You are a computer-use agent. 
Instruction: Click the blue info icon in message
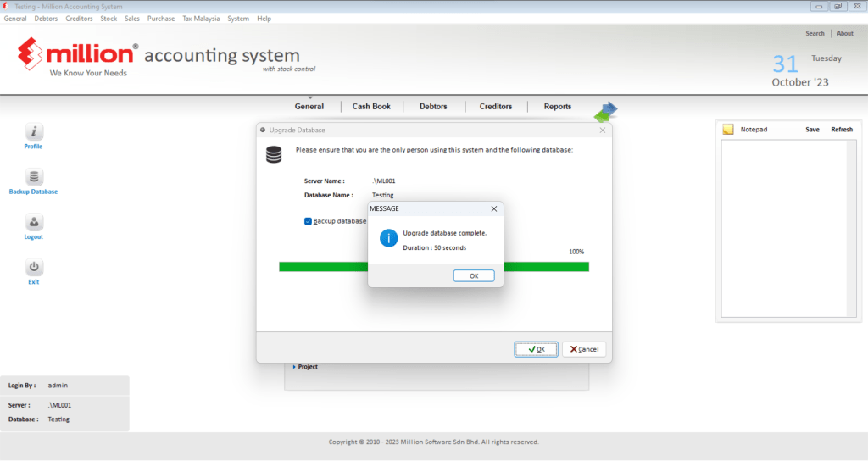[388, 239]
